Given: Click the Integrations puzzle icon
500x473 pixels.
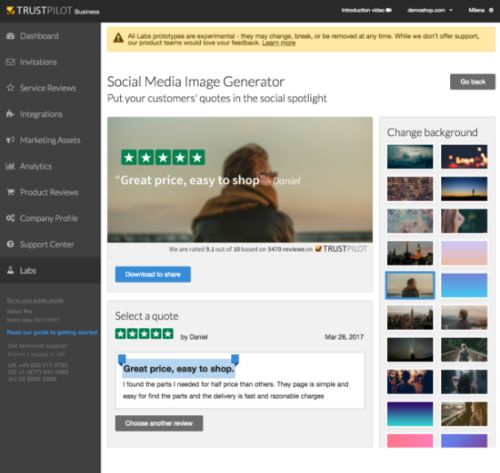Looking at the screenshot, I should click(10, 114).
